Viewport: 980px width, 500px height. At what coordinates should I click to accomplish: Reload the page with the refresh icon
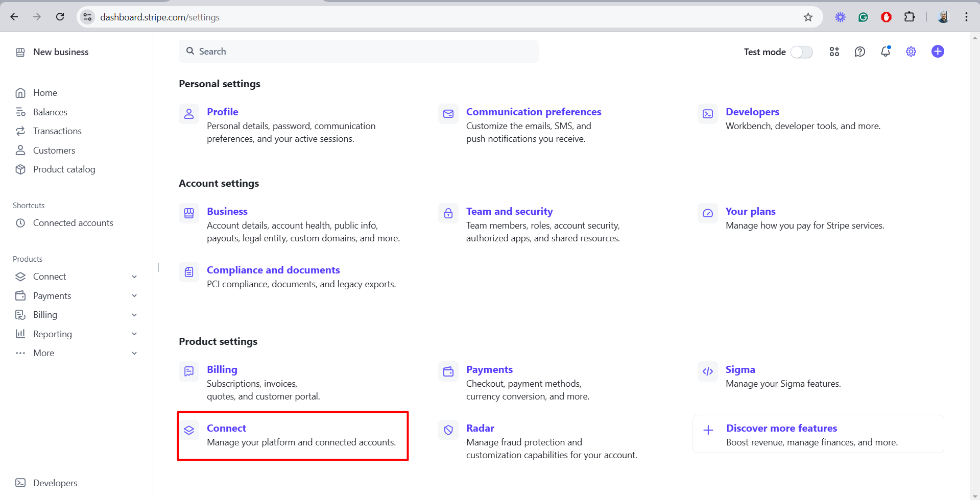(x=60, y=17)
